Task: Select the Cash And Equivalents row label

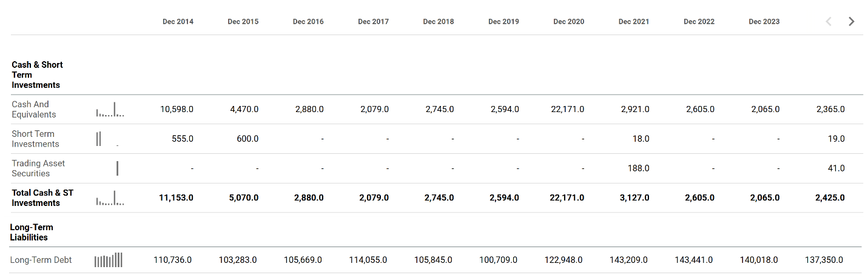Action: coord(34,109)
